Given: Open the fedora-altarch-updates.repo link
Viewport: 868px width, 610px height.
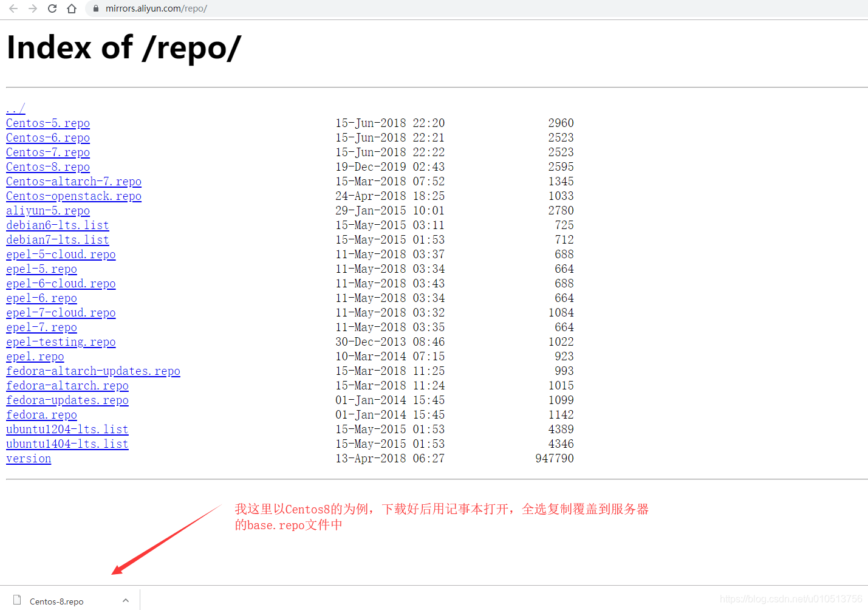Looking at the screenshot, I should pyautogui.click(x=93, y=371).
